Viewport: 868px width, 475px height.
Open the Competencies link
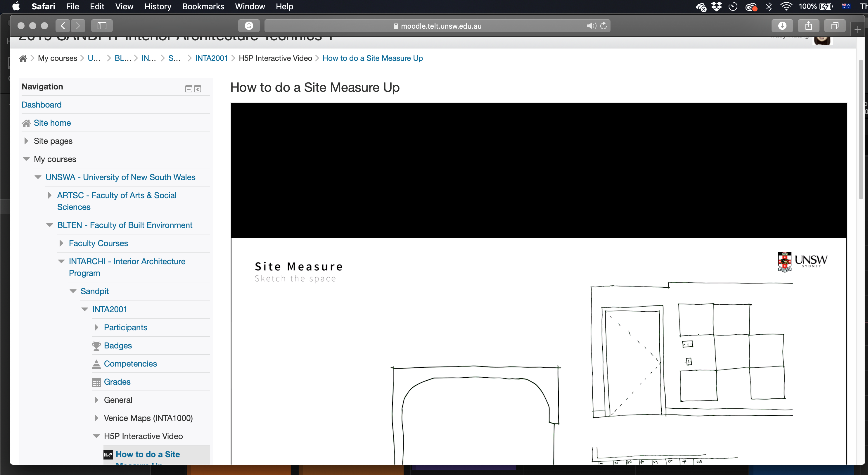click(130, 364)
